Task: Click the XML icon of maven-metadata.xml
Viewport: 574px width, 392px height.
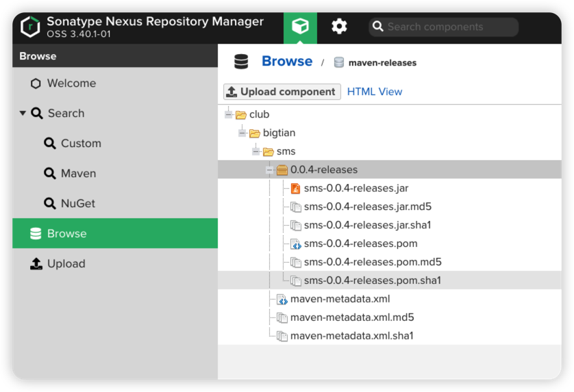Action: [282, 300]
